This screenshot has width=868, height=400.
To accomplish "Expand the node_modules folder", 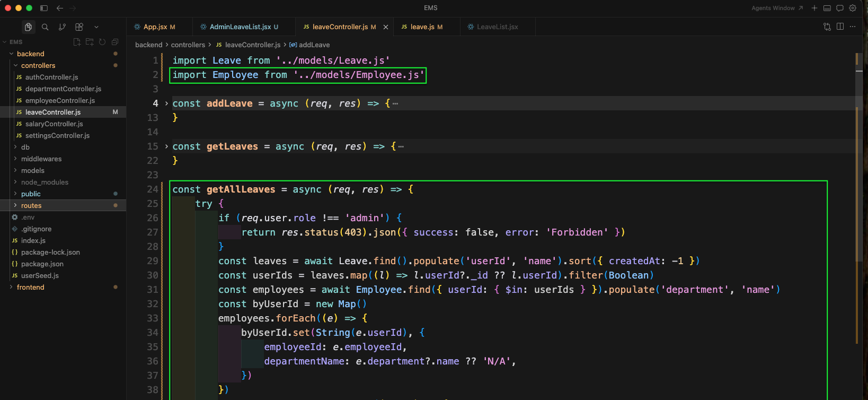I will [15, 182].
